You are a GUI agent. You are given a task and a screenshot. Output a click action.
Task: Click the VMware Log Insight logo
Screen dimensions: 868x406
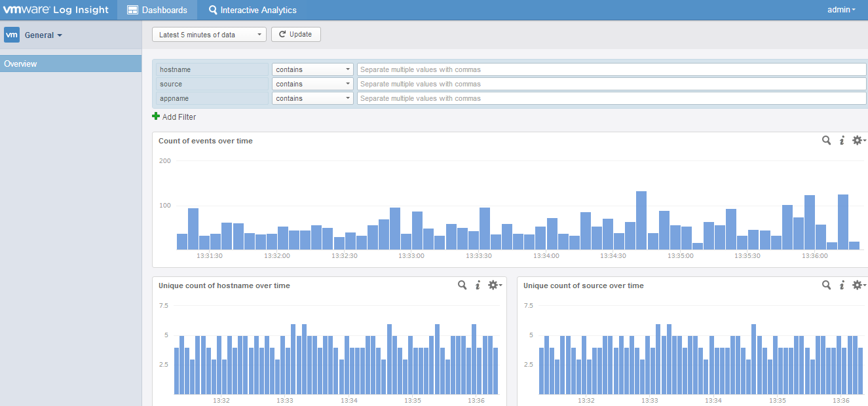[x=56, y=10]
